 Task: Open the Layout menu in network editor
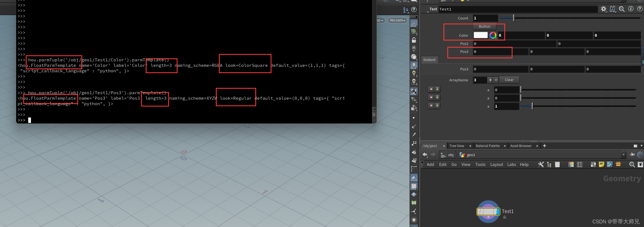coord(497,165)
